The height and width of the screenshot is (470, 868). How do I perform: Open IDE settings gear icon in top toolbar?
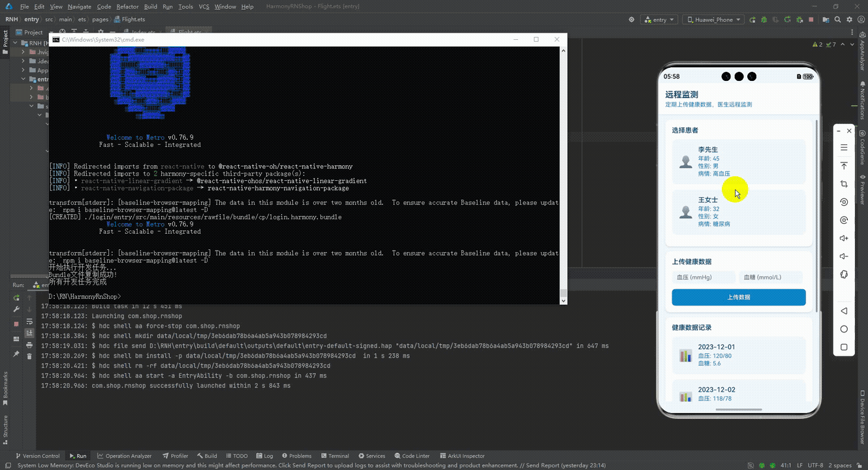[849, 20]
